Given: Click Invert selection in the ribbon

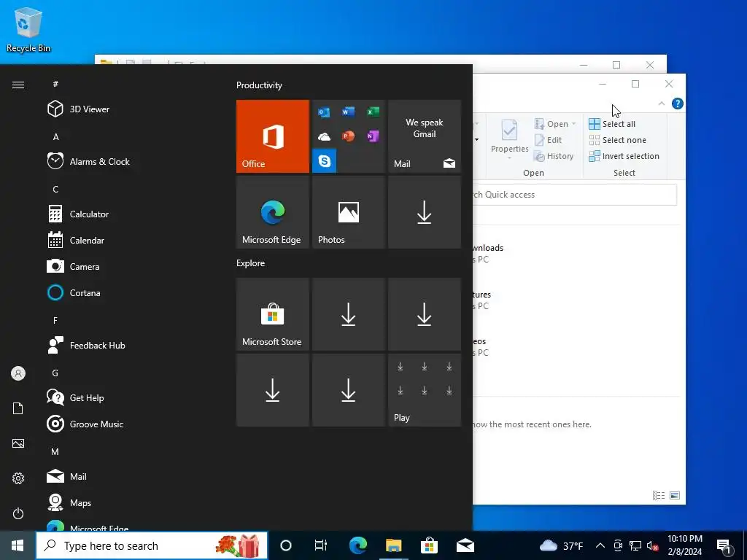Looking at the screenshot, I should coord(624,156).
